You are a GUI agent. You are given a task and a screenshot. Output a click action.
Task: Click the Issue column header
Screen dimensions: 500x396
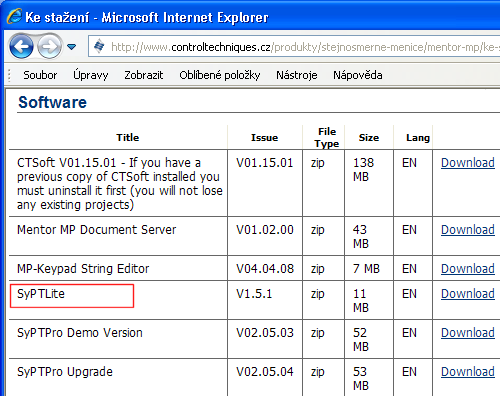pos(264,137)
